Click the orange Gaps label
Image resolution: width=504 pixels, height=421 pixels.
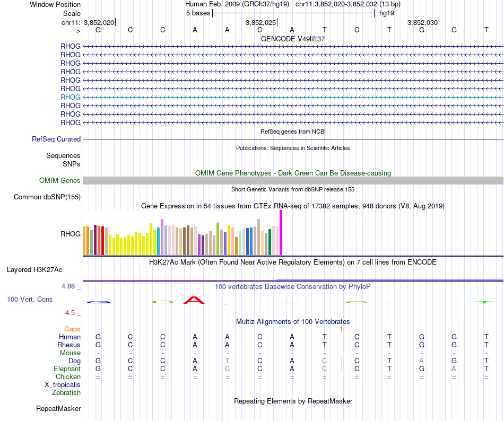(72, 329)
